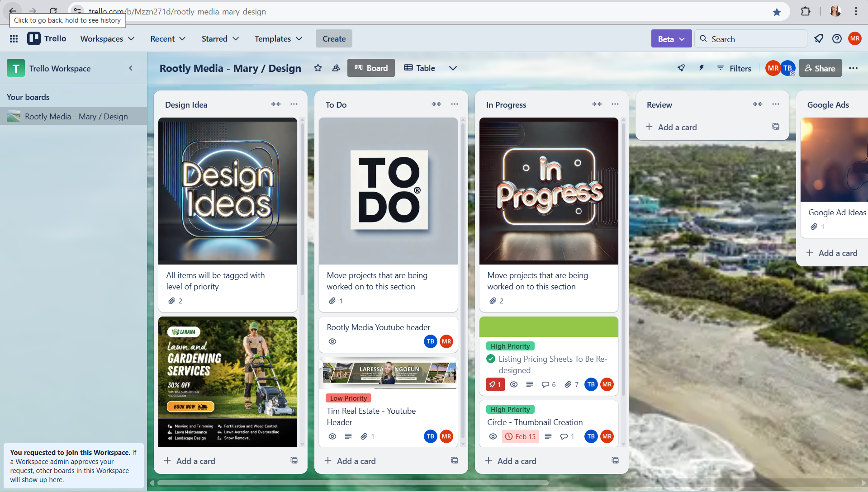
Task: Click the board horizontal scrollbar
Action: pyautogui.click(x=353, y=483)
